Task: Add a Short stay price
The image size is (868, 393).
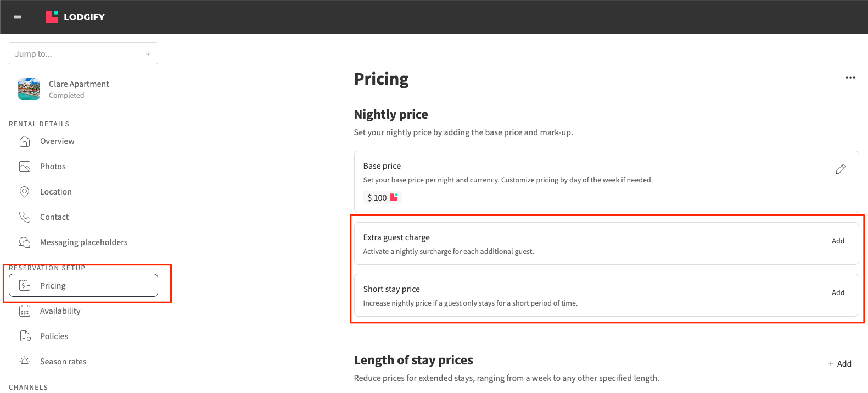Action: [x=838, y=293]
